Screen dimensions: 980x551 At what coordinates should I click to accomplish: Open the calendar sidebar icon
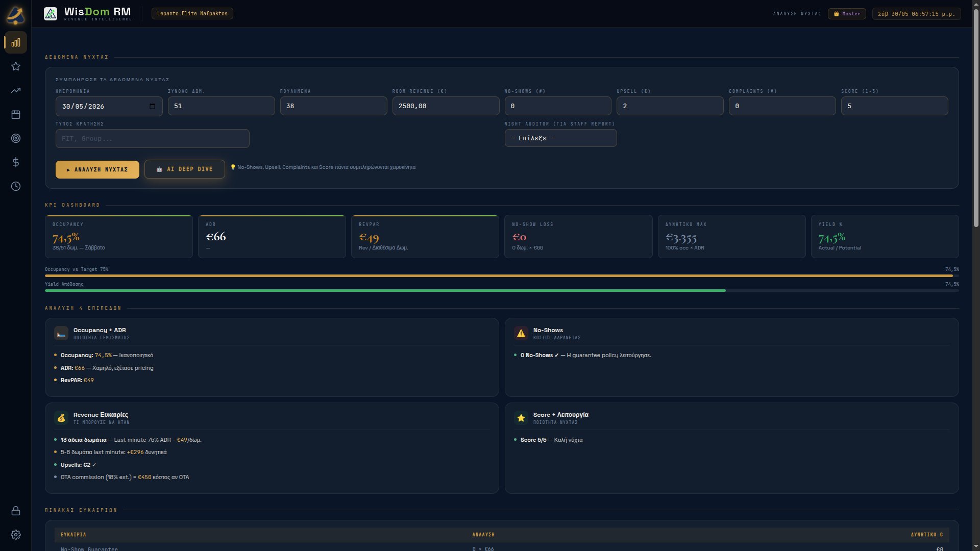[x=16, y=114]
